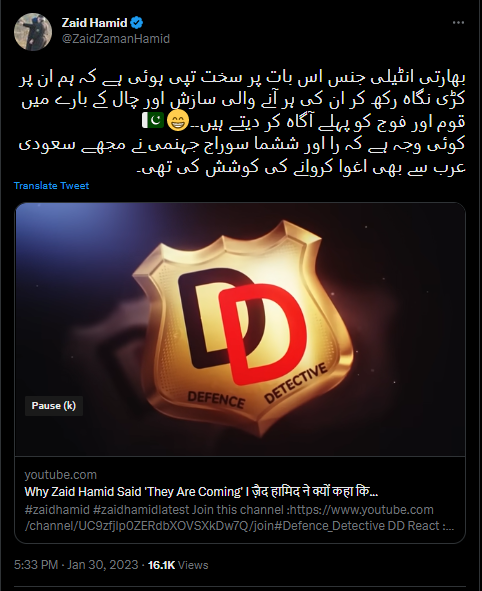482x591 pixels.
Task: Open the @ZaidZamanHamid handle link
Action: tap(116, 39)
